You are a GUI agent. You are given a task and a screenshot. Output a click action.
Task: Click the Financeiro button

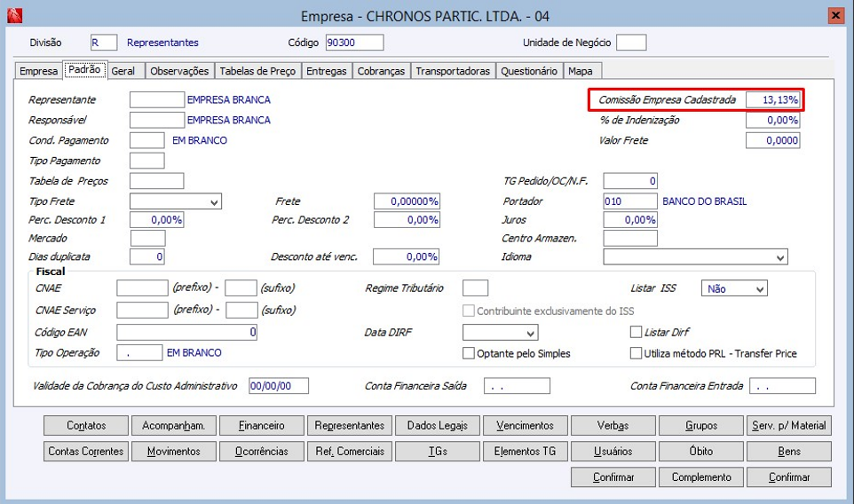click(x=261, y=426)
